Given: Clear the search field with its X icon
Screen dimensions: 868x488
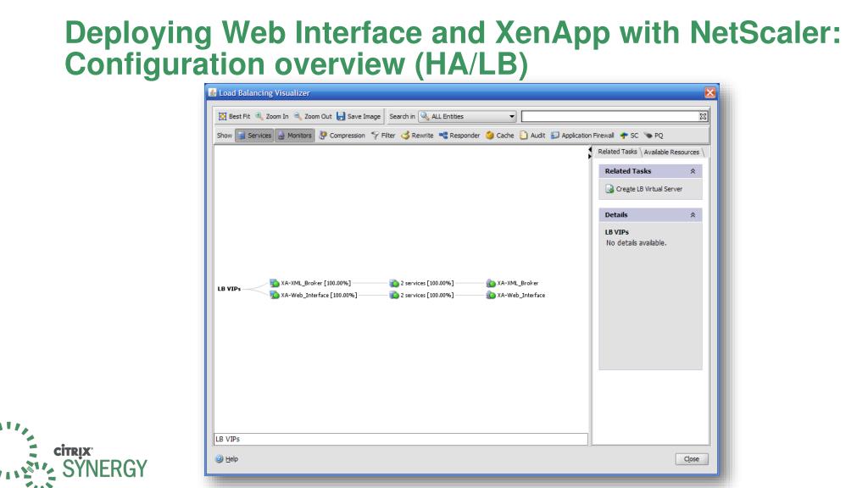Looking at the screenshot, I should click(703, 116).
